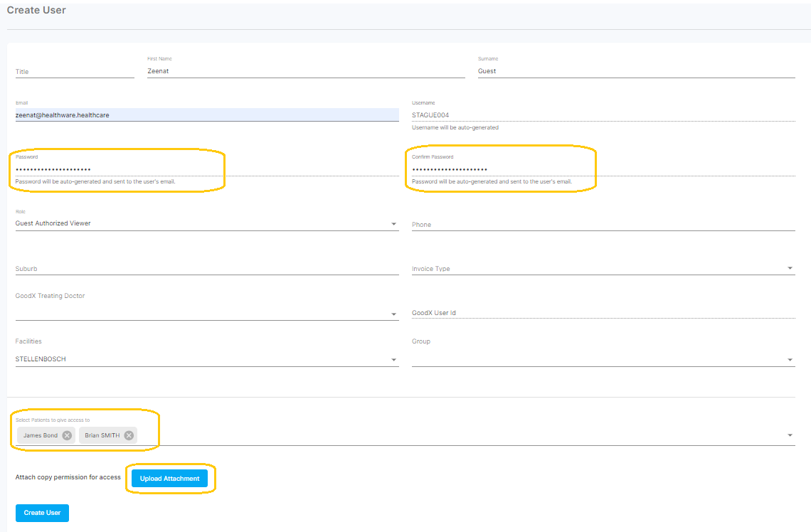
Task: Open the patient selection dropdown arrow
Action: [790, 435]
